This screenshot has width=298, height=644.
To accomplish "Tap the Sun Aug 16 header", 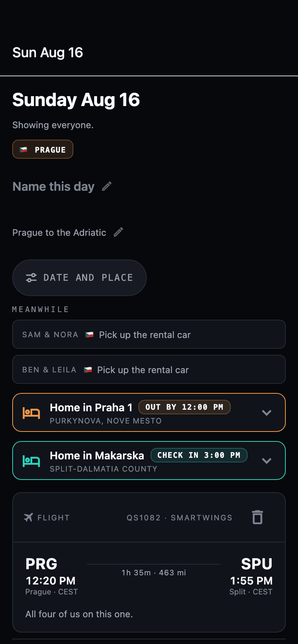I will [x=48, y=53].
